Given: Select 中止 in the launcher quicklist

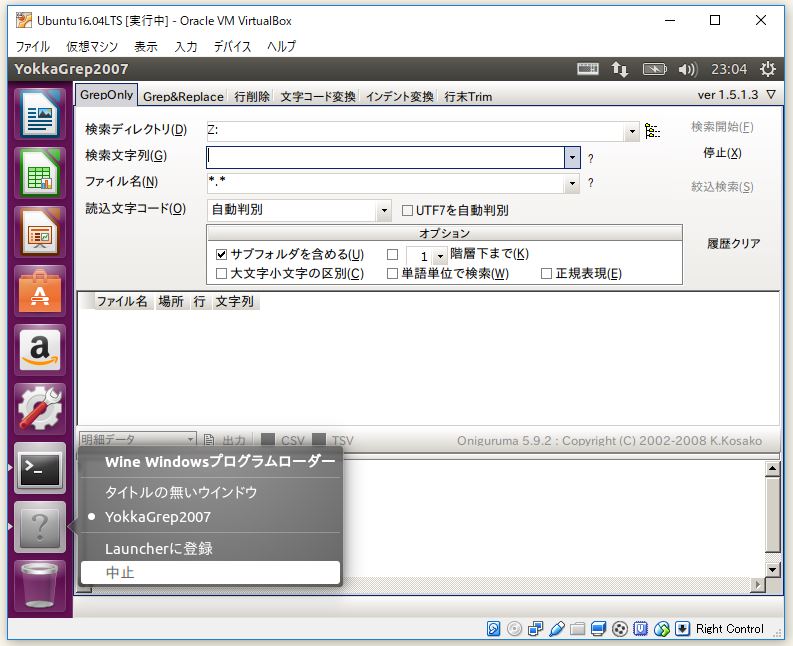Looking at the screenshot, I should (210, 573).
